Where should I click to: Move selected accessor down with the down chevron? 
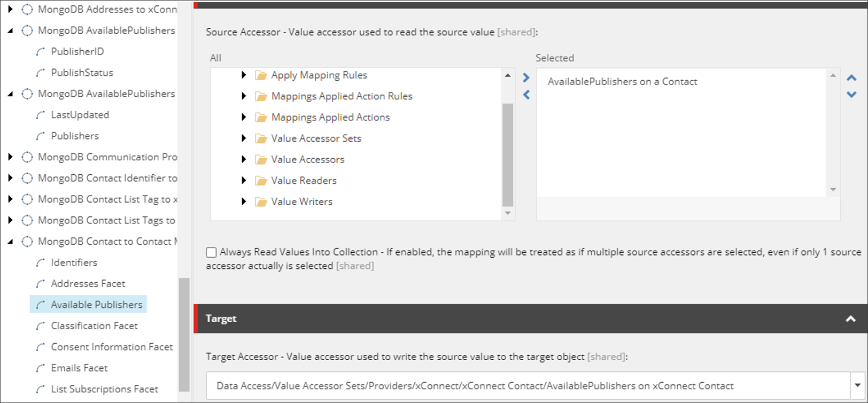[x=851, y=95]
